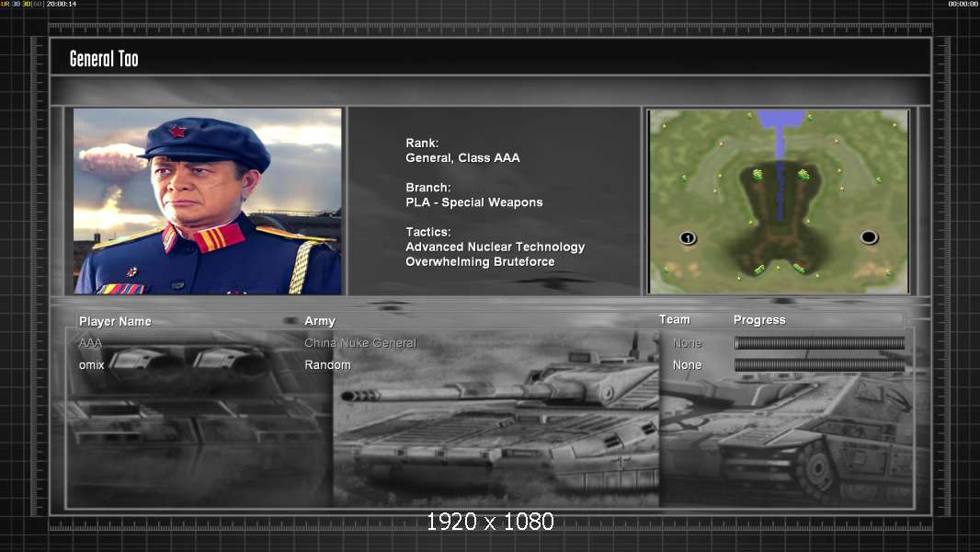
Task: Click player name 'AAA'
Action: point(90,343)
